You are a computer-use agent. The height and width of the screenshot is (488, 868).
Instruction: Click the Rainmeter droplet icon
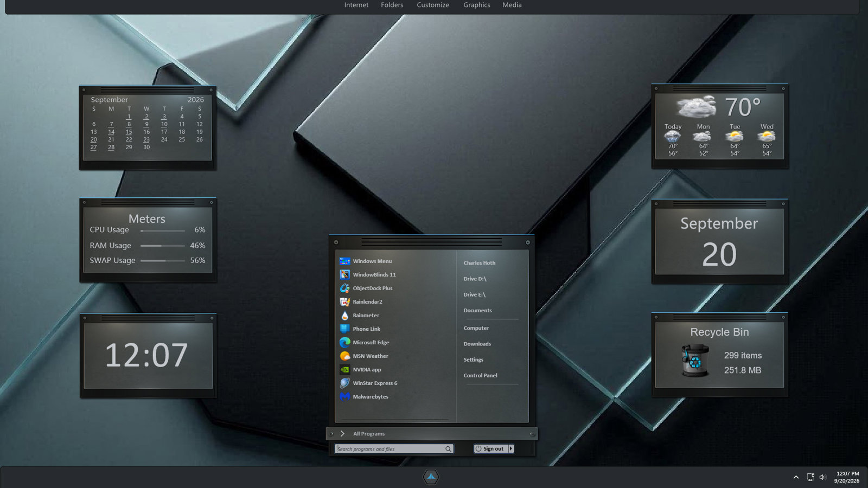344,316
